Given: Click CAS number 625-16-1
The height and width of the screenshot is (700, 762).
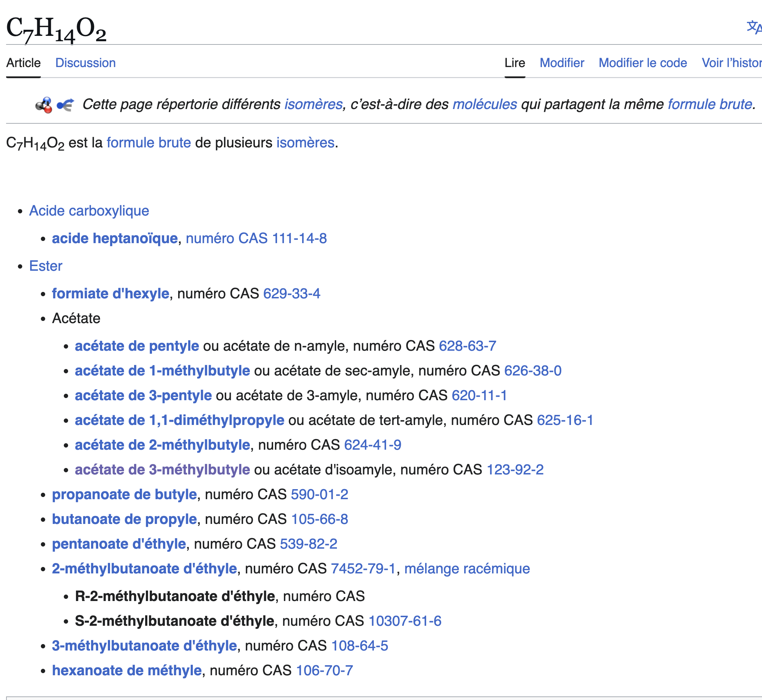Looking at the screenshot, I should pyautogui.click(x=565, y=420).
